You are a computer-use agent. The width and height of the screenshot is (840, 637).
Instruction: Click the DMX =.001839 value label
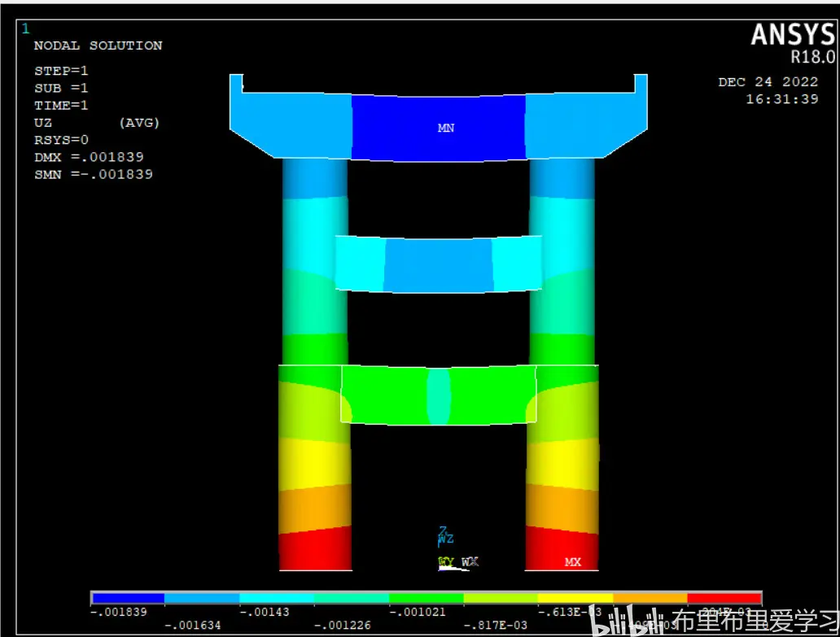[89, 157]
